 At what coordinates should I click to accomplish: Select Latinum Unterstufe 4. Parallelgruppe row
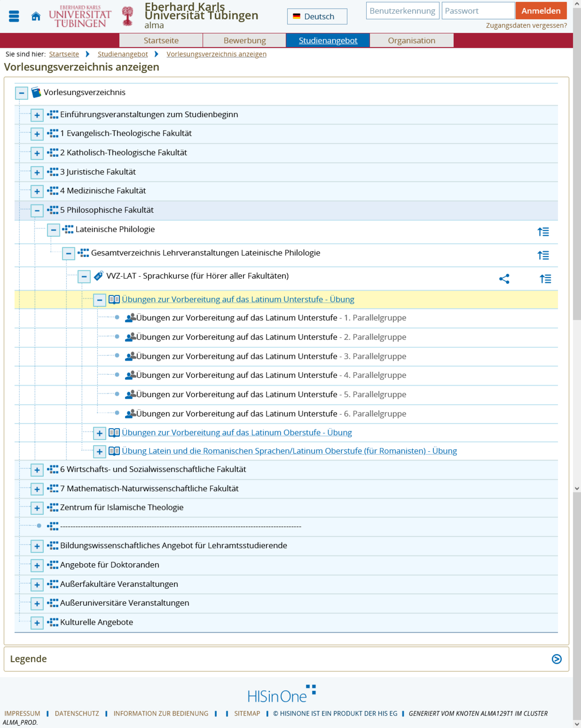click(x=286, y=376)
